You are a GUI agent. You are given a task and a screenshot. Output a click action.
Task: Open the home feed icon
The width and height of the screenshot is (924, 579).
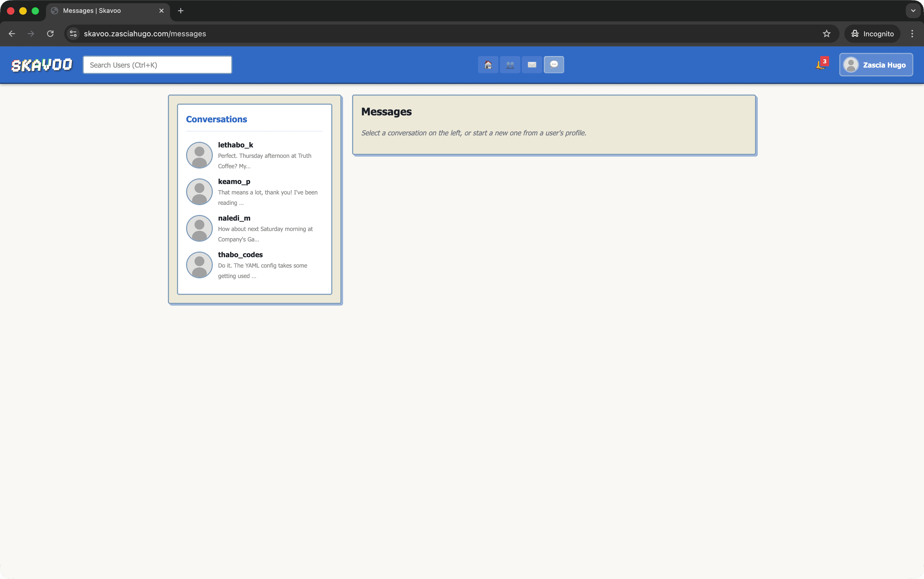488,65
